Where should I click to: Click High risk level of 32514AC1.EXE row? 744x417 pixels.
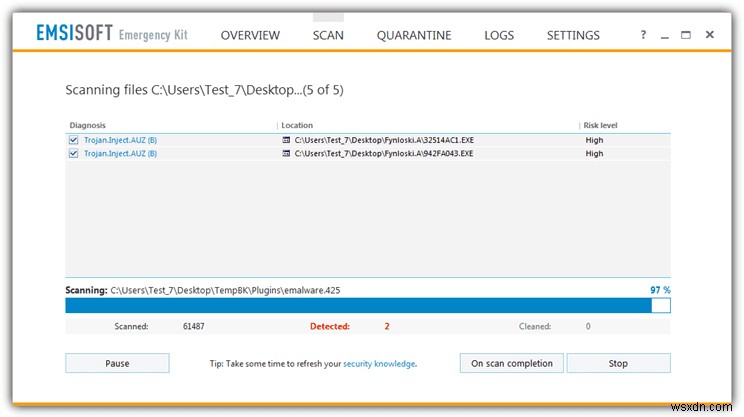[x=594, y=140]
